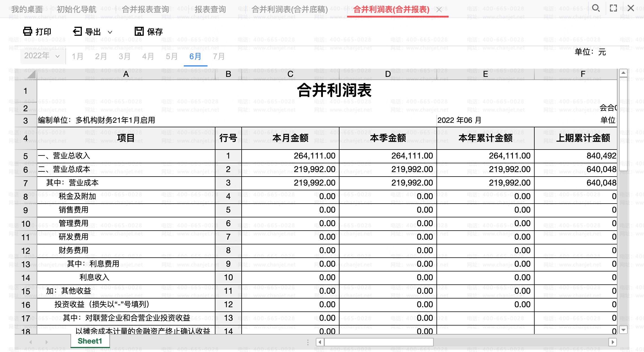
Task: Expand the 导出 dropdown arrow
Action: pyautogui.click(x=110, y=32)
